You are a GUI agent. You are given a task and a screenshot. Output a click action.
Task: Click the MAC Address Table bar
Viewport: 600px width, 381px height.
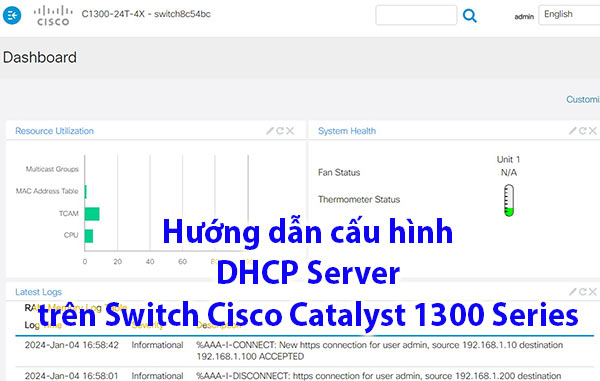86,192
